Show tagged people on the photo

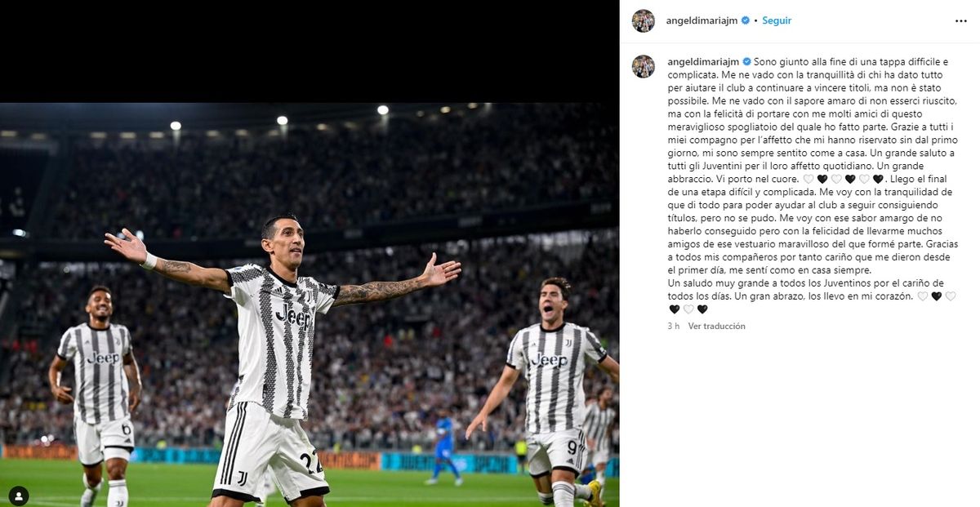tap(18, 495)
